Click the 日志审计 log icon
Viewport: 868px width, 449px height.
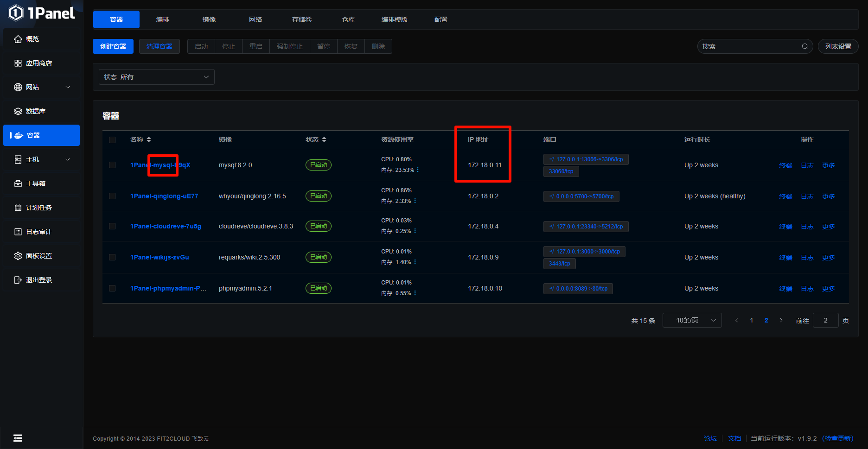coord(18,232)
